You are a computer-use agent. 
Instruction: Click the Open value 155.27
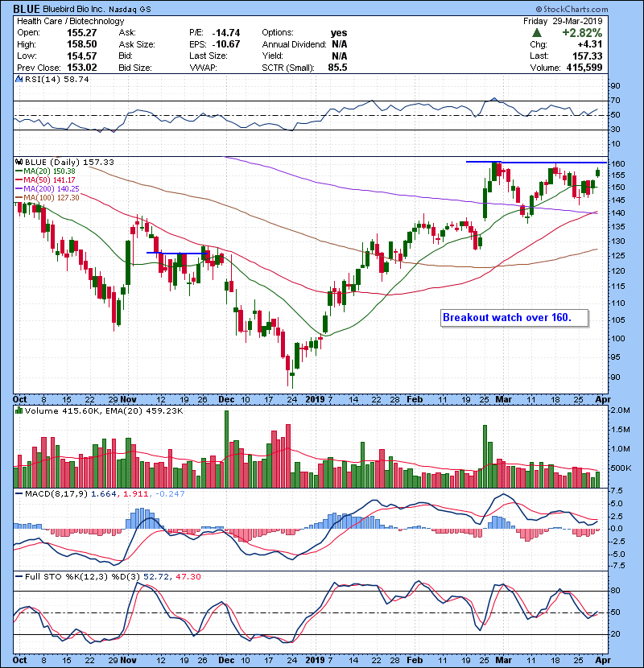(x=82, y=33)
